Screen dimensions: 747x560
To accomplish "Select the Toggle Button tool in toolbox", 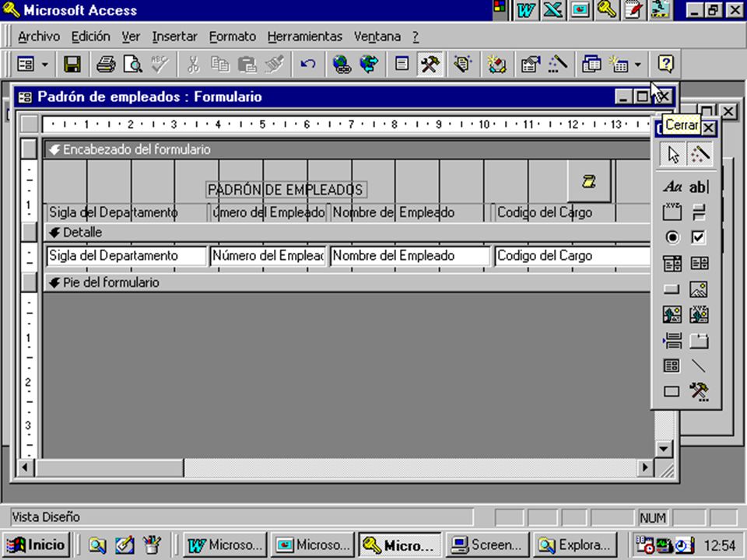I will point(699,212).
